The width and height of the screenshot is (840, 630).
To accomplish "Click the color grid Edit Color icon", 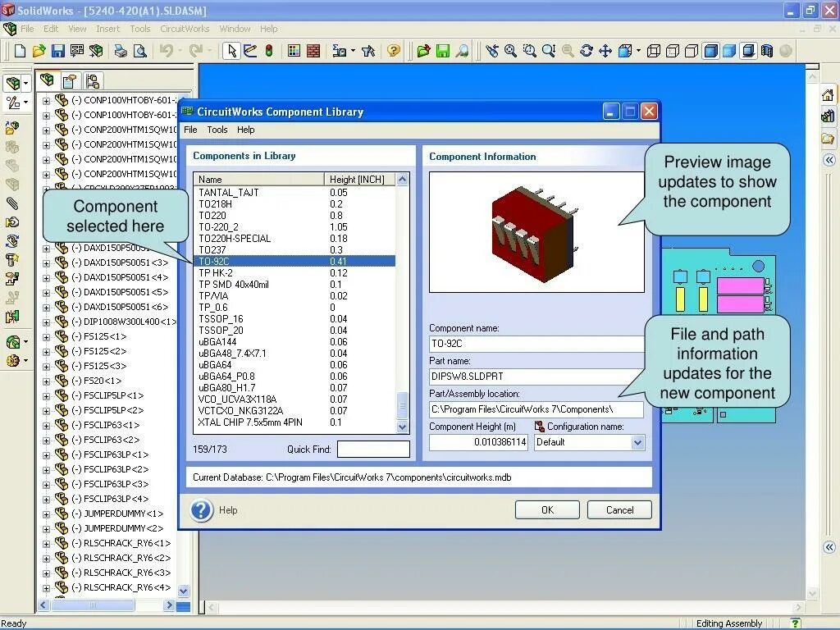I will click(x=294, y=51).
